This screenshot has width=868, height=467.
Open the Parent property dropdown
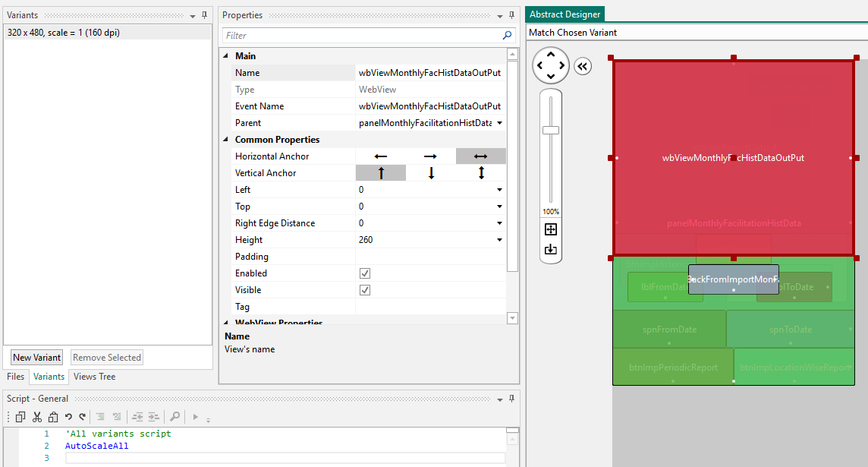point(499,122)
